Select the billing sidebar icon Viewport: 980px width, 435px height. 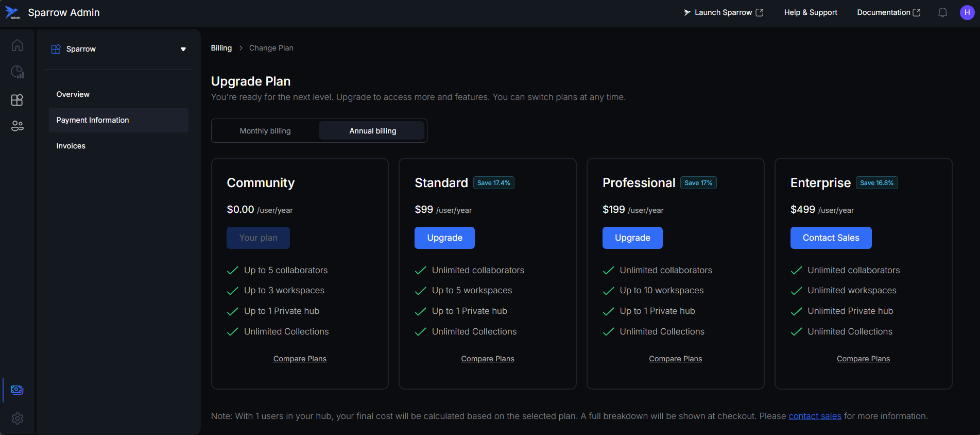(17, 390)
